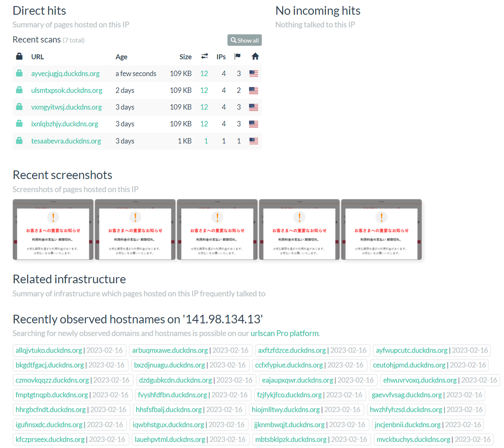Click hostname fmptgtnqpb.duckdns.org
Screen dimensions: 504x448
point(52,395)
